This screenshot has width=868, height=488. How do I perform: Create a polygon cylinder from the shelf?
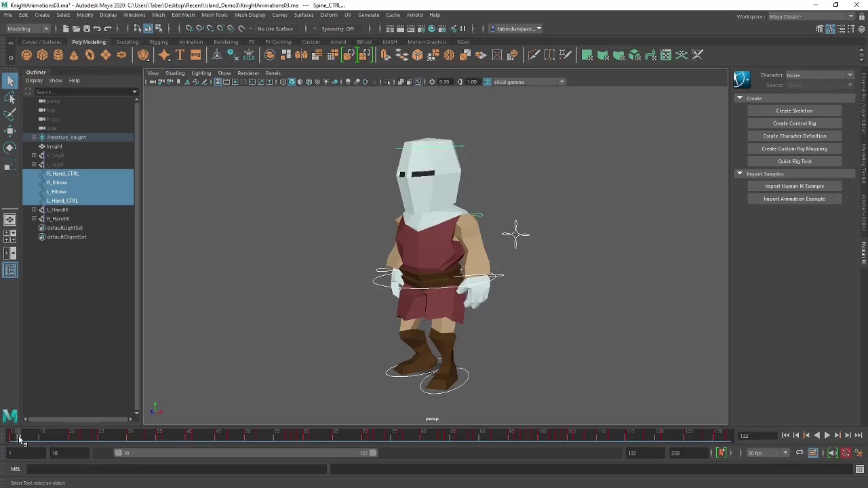click(58, 55)
